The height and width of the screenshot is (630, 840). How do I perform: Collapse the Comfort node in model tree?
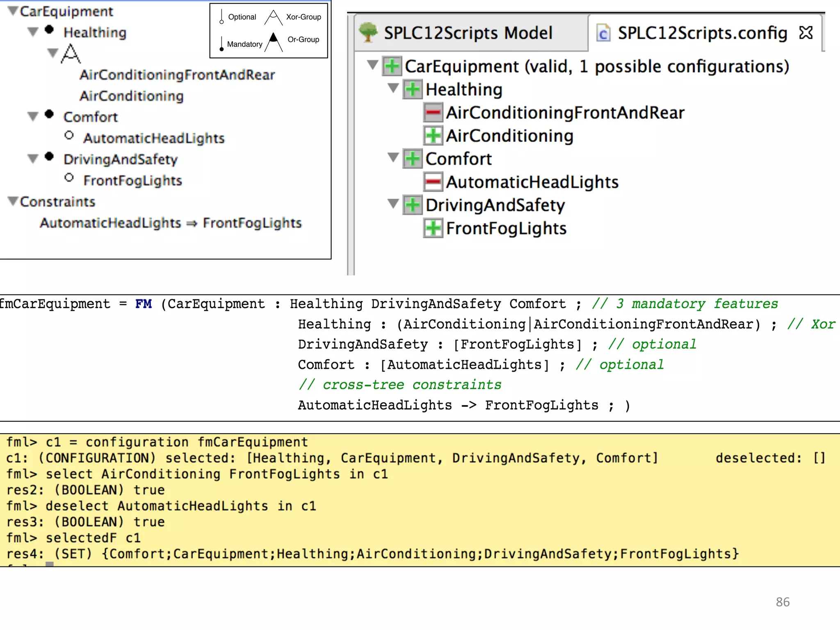pos(33,117)
